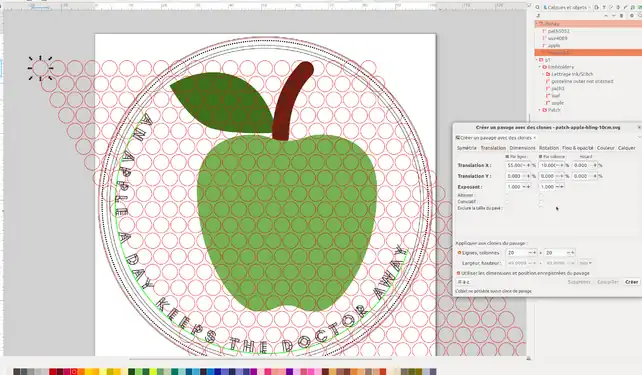Click the path icon beside leaf
Viewport: 642px width, 375px height.
point(548,96)
